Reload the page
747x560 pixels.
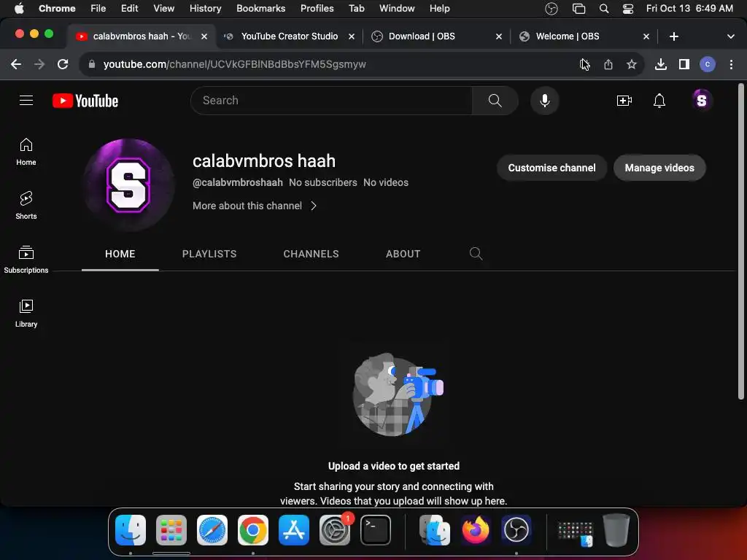pos(63,64)
